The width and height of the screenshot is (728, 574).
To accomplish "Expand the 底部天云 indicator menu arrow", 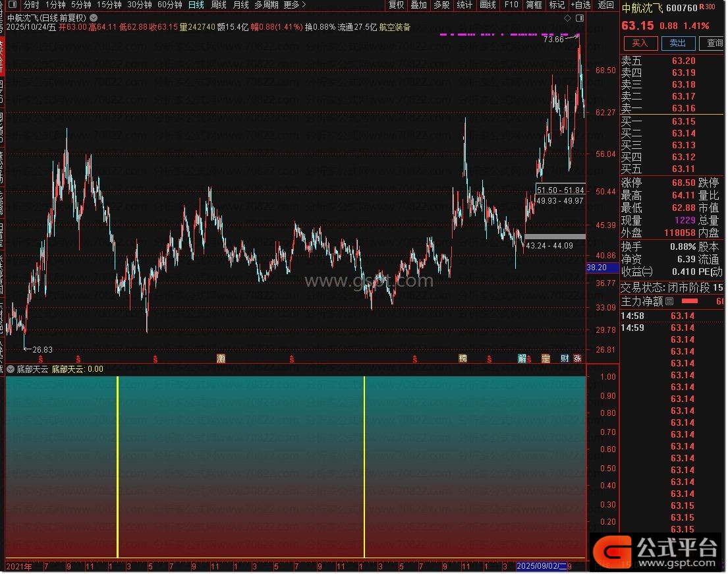I will [10, 370].
